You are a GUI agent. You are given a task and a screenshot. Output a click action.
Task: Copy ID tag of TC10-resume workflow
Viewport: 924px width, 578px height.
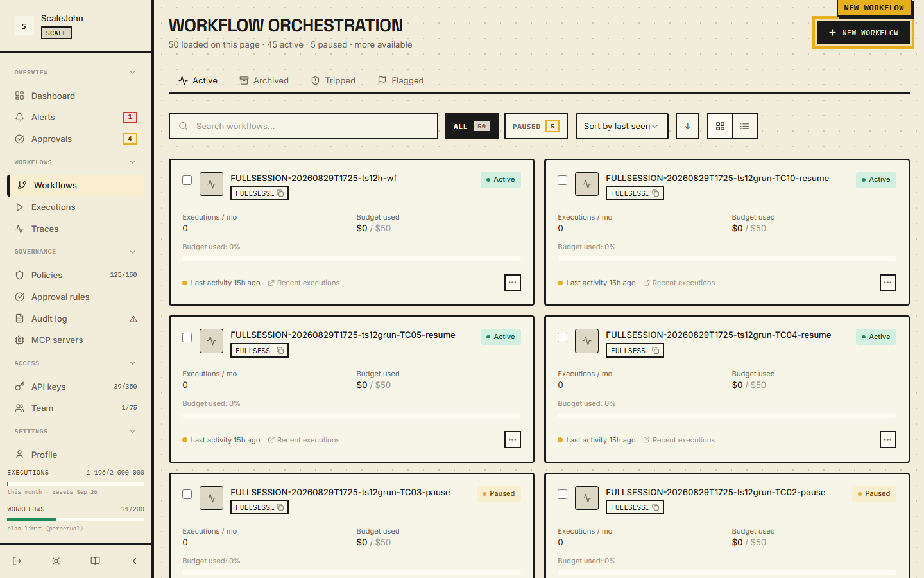click(x=635, y=193)
